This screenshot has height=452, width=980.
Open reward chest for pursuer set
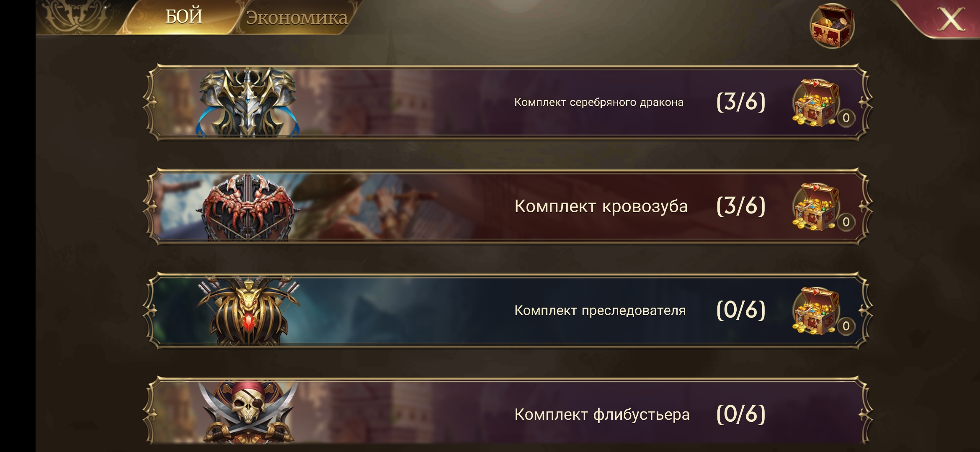tap(817, 311)
